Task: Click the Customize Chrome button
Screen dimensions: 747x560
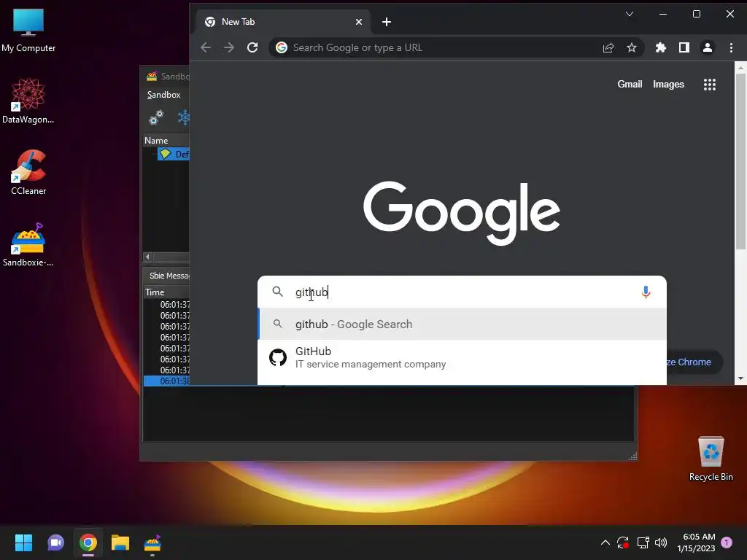Action: pyautogui.click(x=694, y=362)
